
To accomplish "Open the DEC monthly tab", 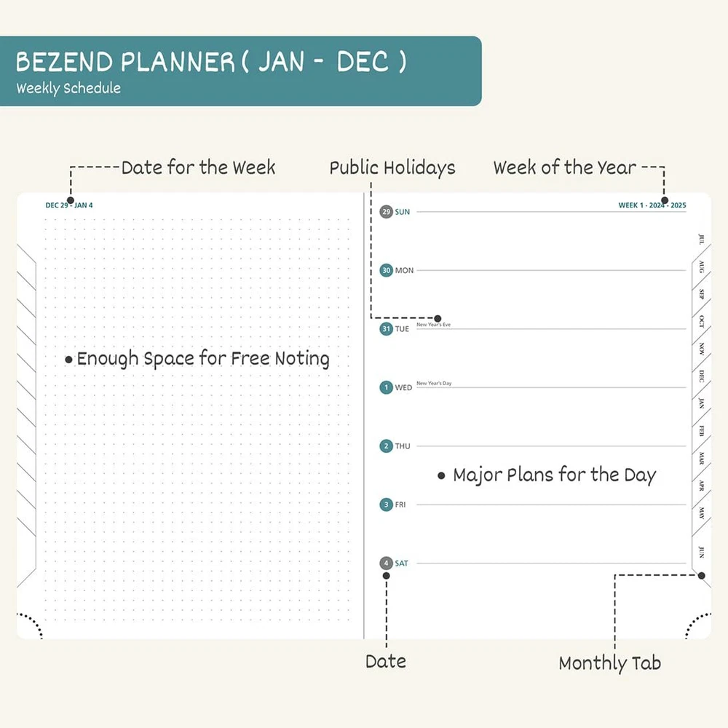I will pyautogui.click(x=701, y=376).
